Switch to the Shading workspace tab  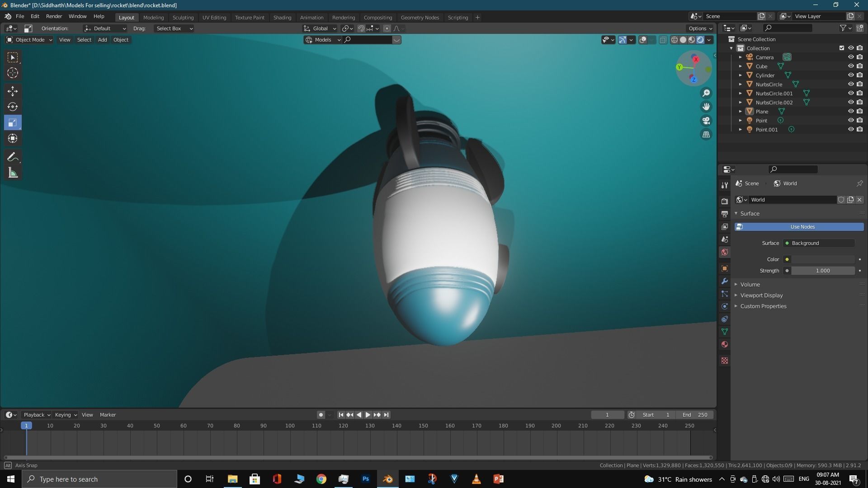[282, 17]
